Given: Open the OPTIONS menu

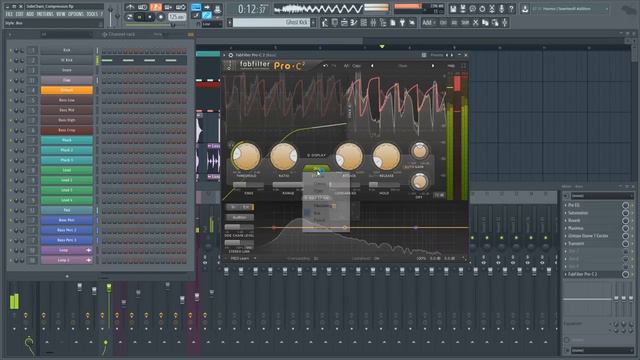Looking at the screenshot, I should (76, 14).
